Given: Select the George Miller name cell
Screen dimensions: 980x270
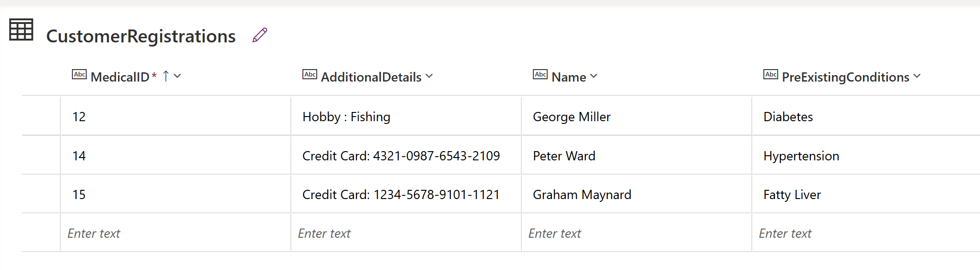Looking at the screenshot, I should point(572,117).
